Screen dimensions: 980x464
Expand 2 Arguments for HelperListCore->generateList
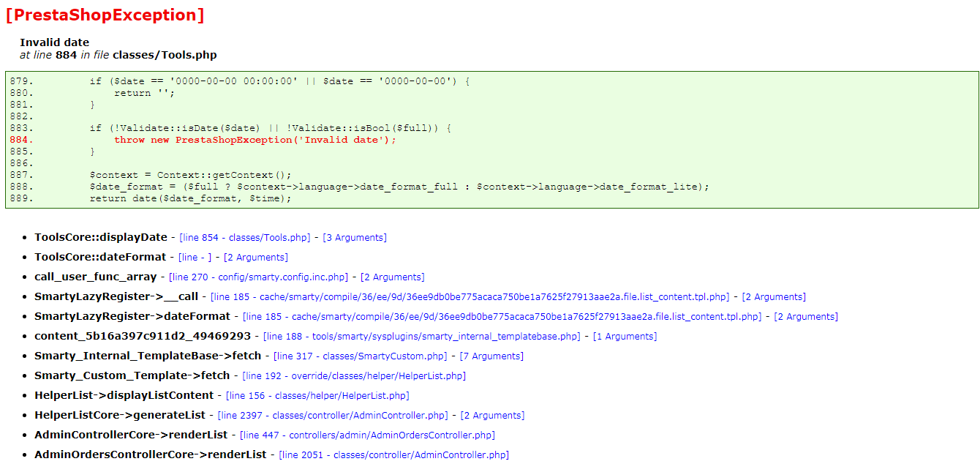point(492,416)
